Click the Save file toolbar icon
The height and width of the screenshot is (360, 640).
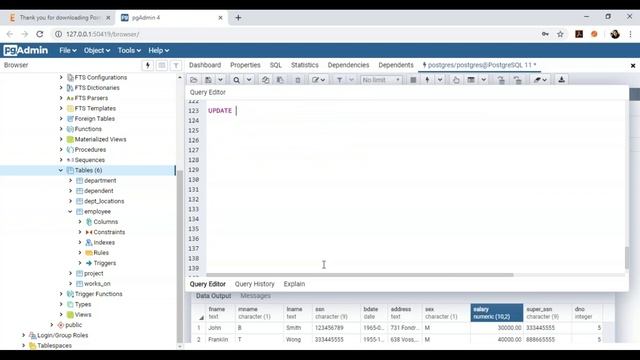(208, 80)
